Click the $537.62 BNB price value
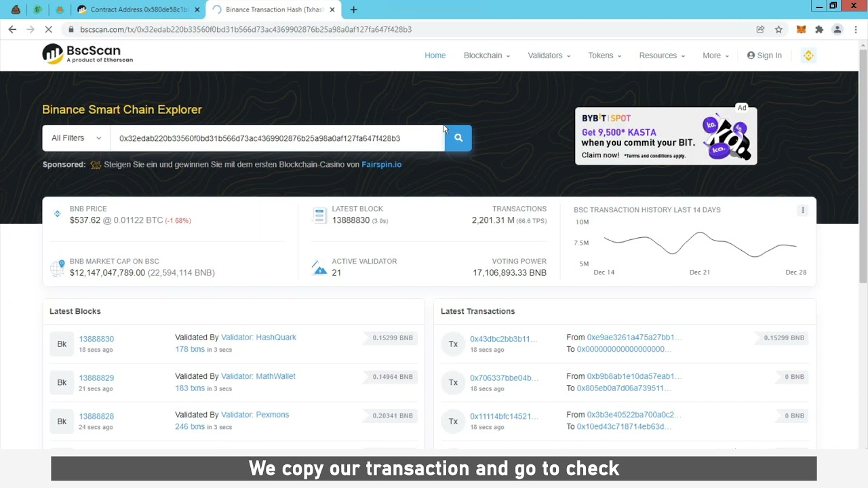Image resolution: width=868 pixels, height=488 pixels. coord(85,220)
